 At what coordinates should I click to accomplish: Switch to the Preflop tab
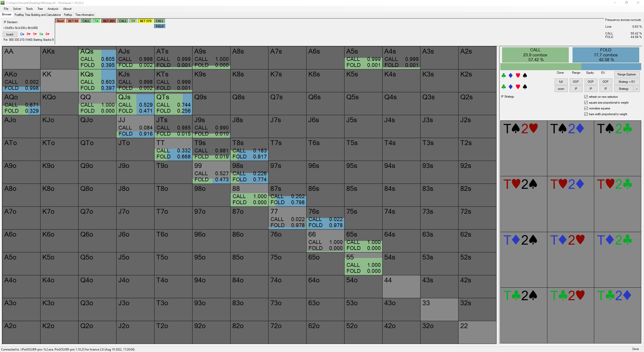coord(68,15)
